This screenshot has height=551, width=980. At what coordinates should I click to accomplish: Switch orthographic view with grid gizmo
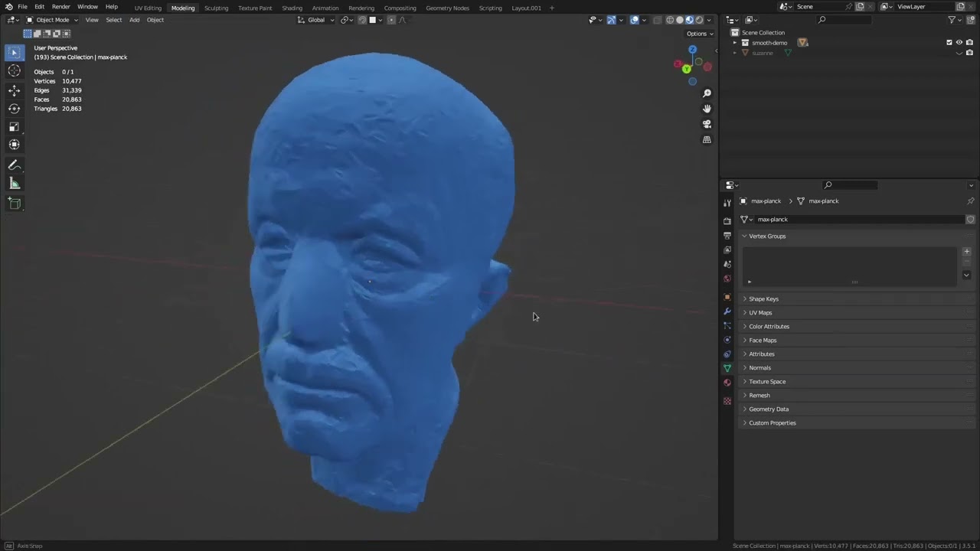pos(707,139)
